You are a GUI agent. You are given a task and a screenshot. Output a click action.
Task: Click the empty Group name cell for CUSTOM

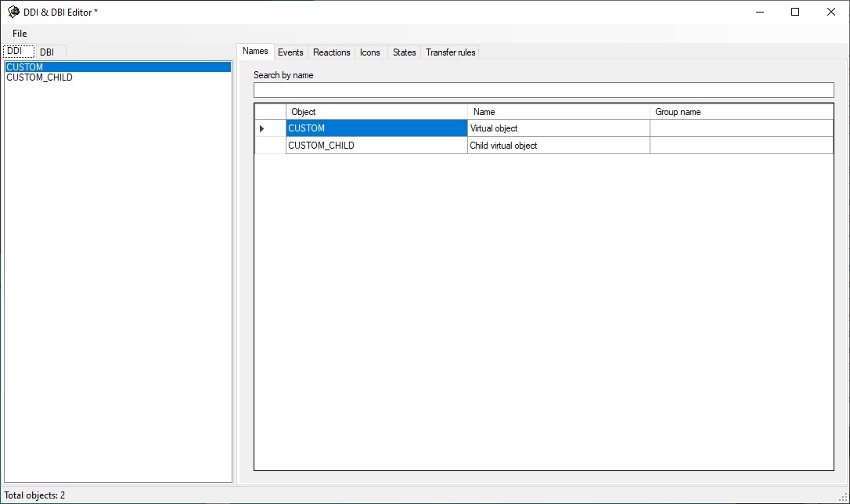tap(741, 128)
